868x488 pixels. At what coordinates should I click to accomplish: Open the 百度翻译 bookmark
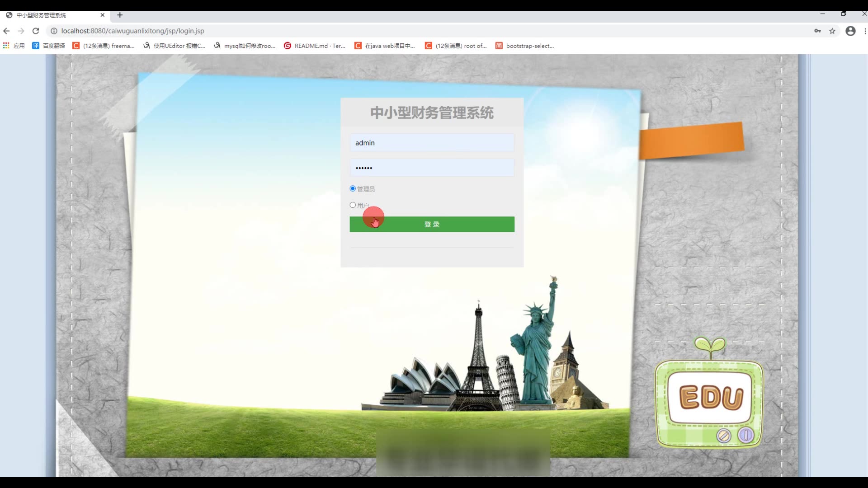pos(49,46)
